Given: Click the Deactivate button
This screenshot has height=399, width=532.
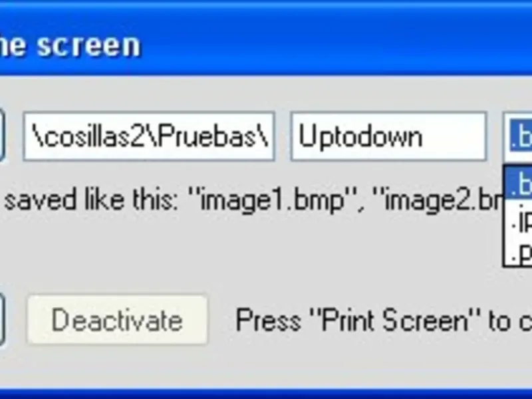Looking at the screenshot, I should tap(117, 320).
